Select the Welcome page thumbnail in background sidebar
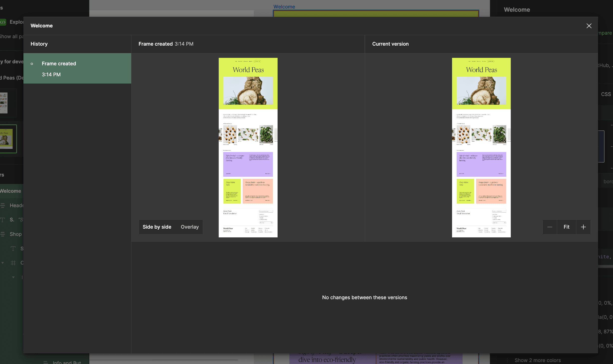The width and height of the screenshot is (613, 364). coord(8,139)
